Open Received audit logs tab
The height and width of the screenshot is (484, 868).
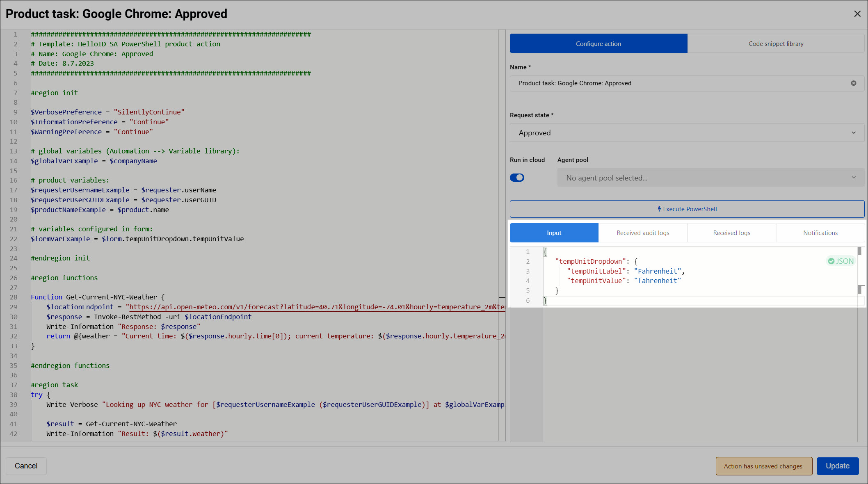coord(643,233)
